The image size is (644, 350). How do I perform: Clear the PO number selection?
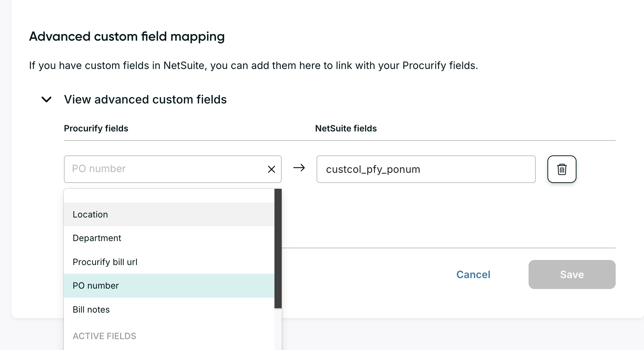point(271,169)
